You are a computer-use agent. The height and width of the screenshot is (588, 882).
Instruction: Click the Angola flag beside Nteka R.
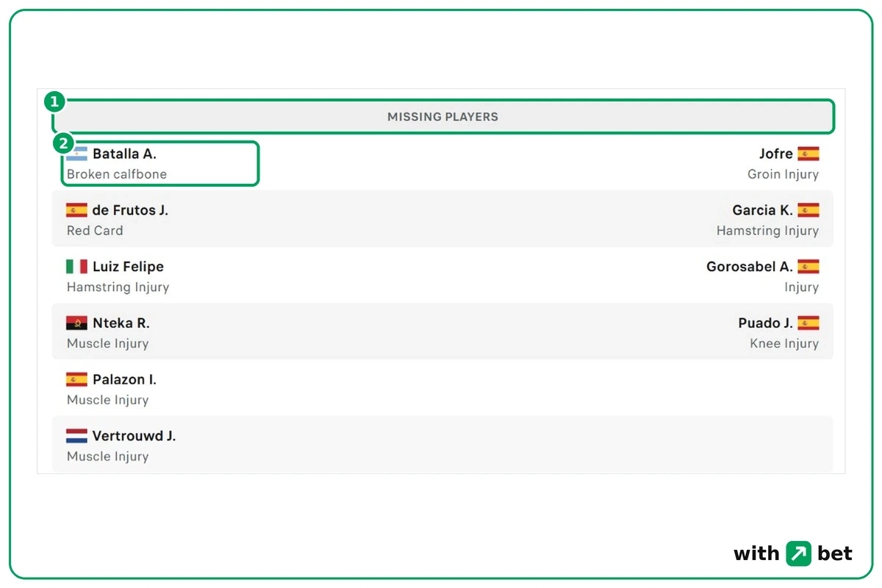(x=76, y=323)
